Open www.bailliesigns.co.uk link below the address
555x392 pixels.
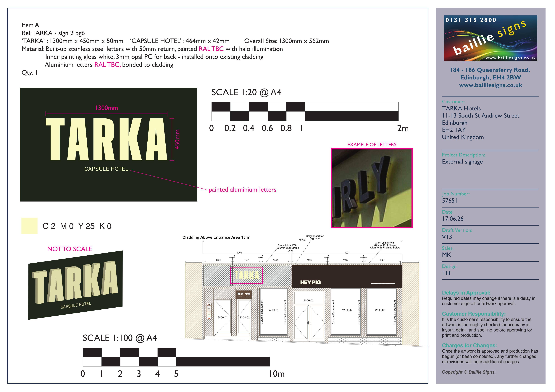pyautogui.click(x=491, y=85)
